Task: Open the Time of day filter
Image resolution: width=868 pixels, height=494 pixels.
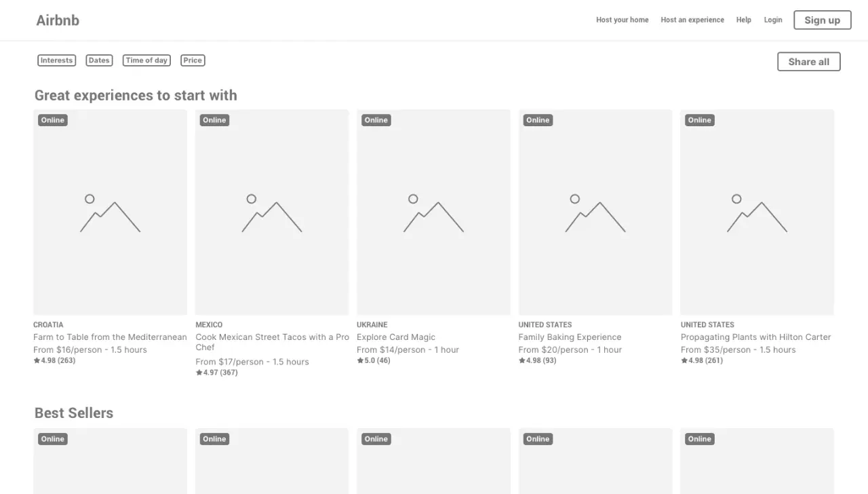Action: click(146, 60)
